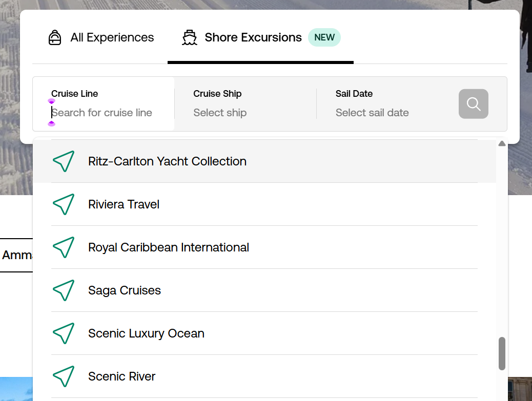
Task: Select Scenic River cruise line
Action: (121, 376)
